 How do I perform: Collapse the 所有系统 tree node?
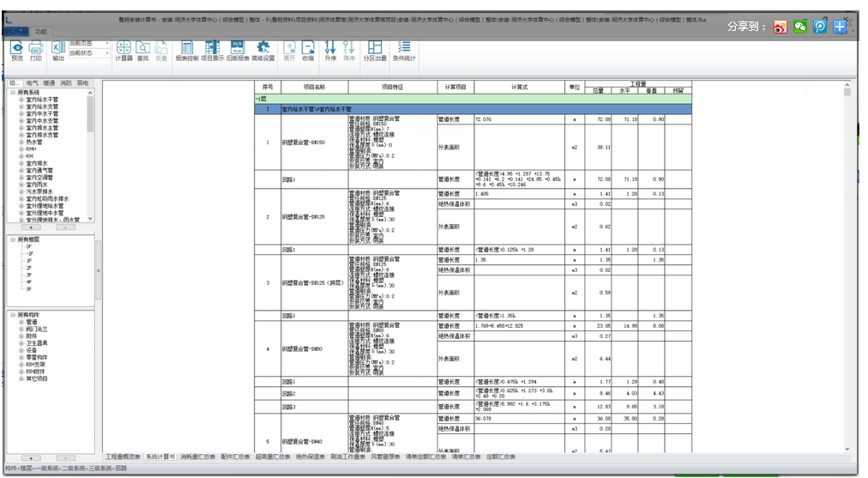[13, 93]
